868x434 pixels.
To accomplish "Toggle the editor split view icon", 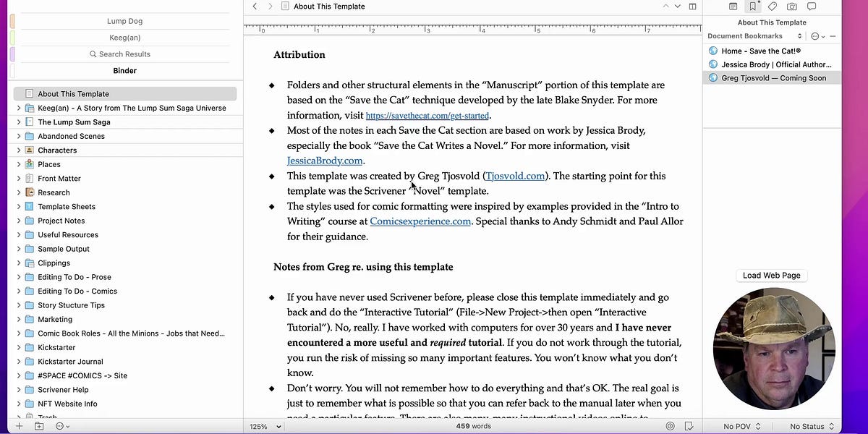I will pyautogui.click(x=692, y=6).
